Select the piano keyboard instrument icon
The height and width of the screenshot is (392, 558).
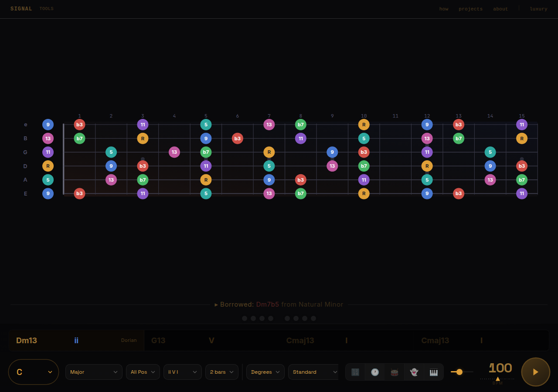(433, 372)
